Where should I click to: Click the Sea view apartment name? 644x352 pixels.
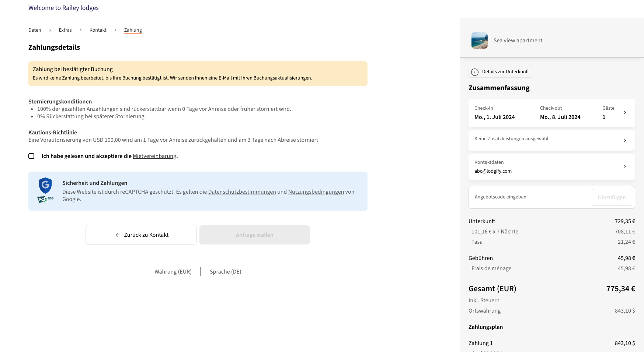[x=518, y=41]
